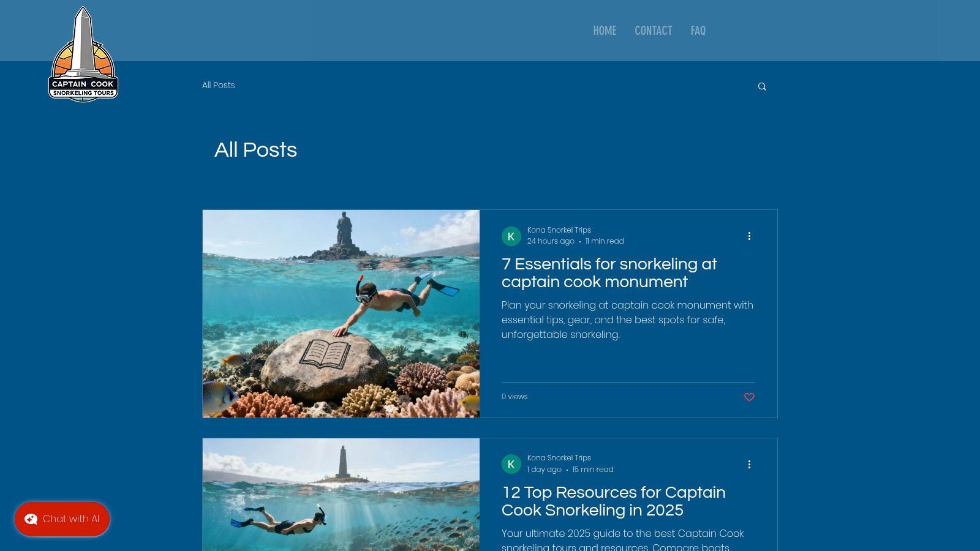Viewport: 980px width, 551px height.
Task: Like the 7 Essentials post heart icon
Action: [749, 397]
